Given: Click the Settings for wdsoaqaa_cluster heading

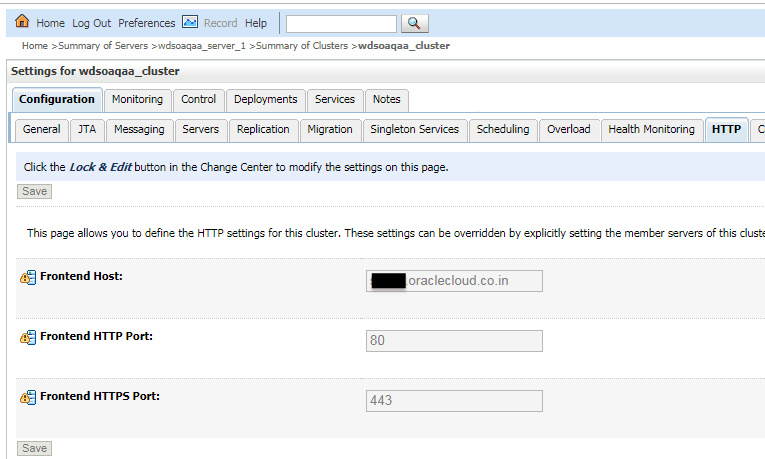Looking at the screenshot, I should [95, 71].
